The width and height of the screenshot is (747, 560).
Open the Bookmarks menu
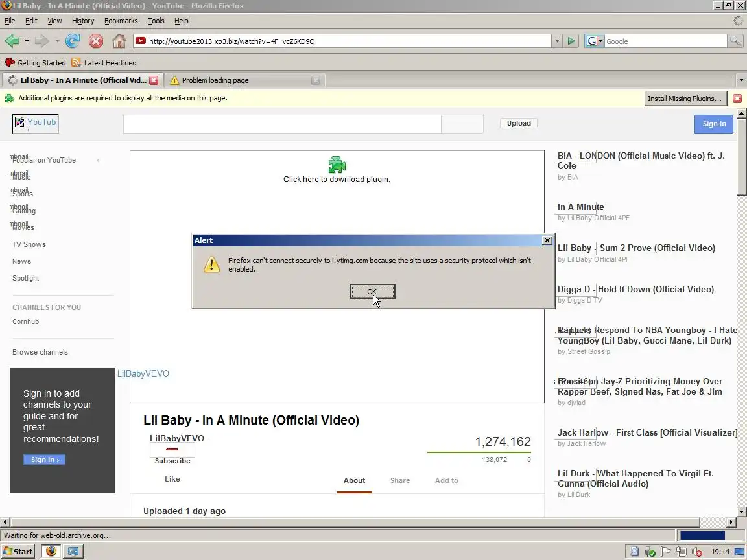pyautogui.click(x=121, y=21)
